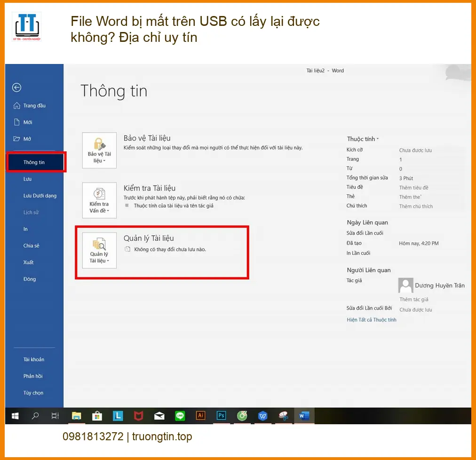Click Thêm chú thích comment field
The width and height of the screenshot is (476, 460).
click(416, 206)
